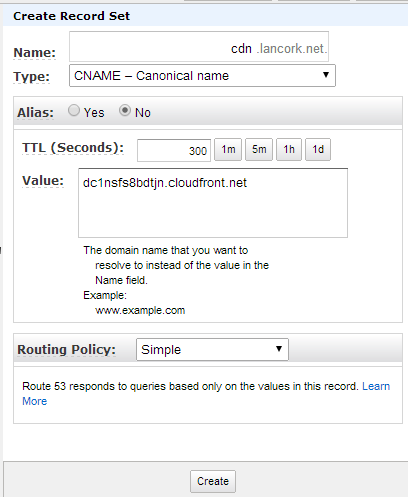Select the Alias No radio button
Screen dimensions: 408x497
pos(125,110)
